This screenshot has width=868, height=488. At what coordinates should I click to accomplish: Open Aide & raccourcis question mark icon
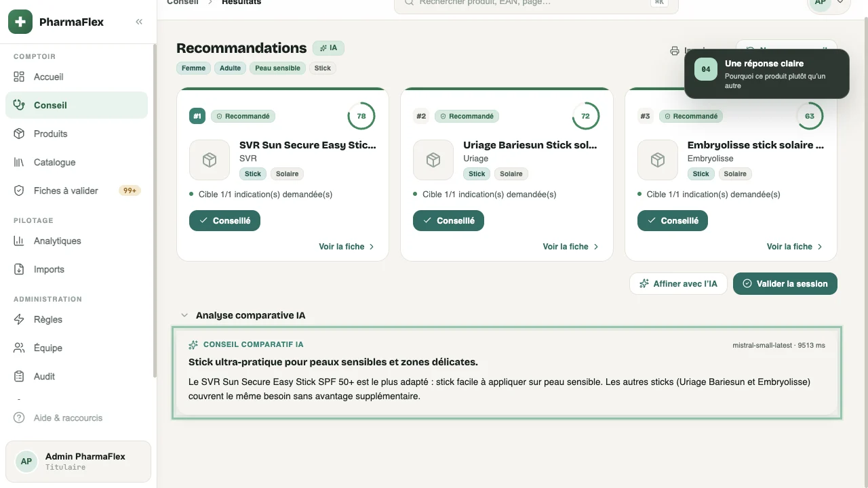[19, 418]
